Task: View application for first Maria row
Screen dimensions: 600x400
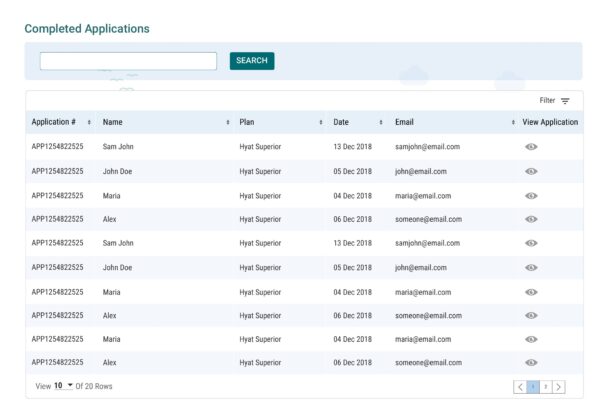Action: [531, 196]
